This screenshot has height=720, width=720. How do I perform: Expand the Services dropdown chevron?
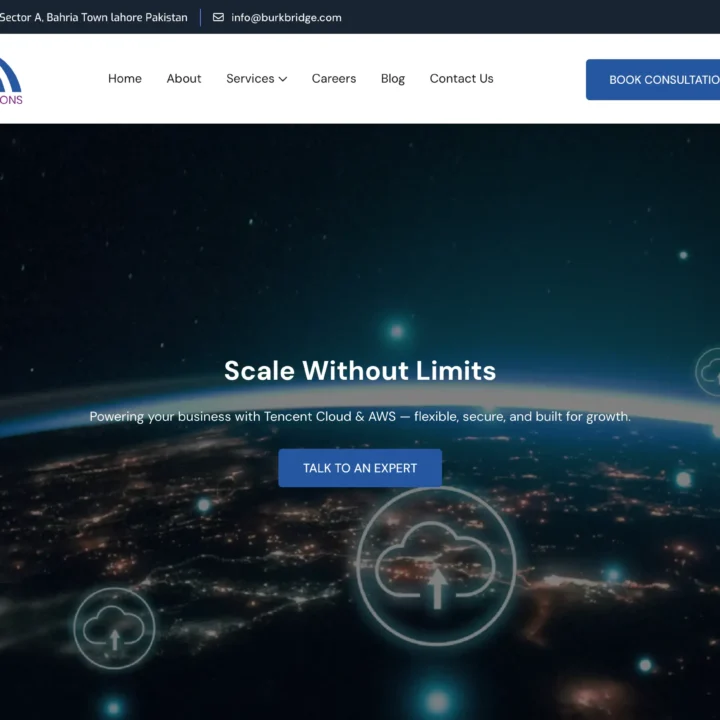(283, 79)
